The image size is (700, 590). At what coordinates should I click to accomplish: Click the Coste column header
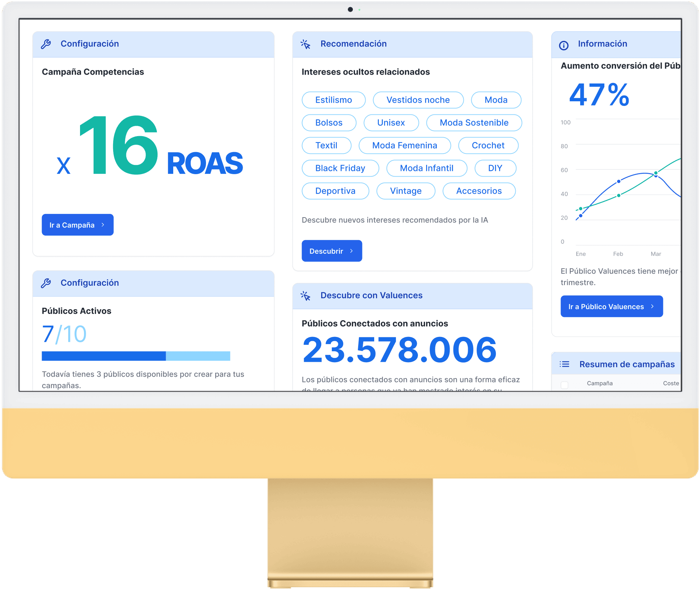671,383
